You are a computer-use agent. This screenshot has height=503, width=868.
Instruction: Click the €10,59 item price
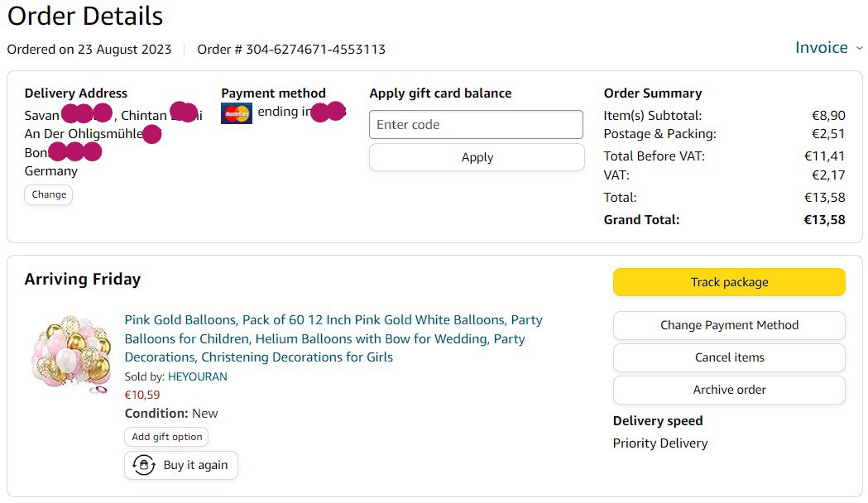click(142, 395)
